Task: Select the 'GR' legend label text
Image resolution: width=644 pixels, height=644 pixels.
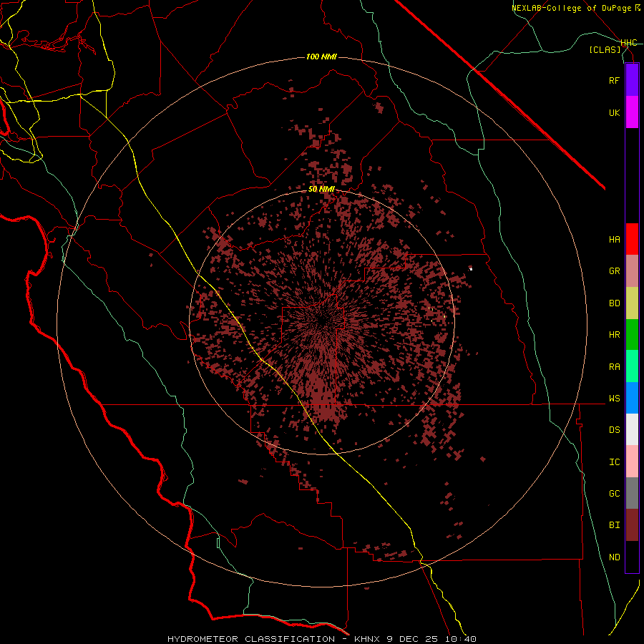Action: pyautogui.click(x=614, y=271)
